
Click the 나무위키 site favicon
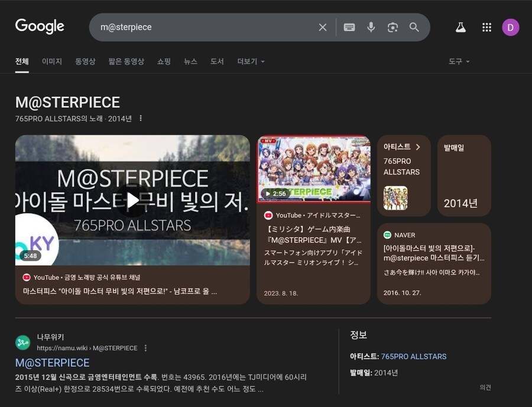(22, 342)
